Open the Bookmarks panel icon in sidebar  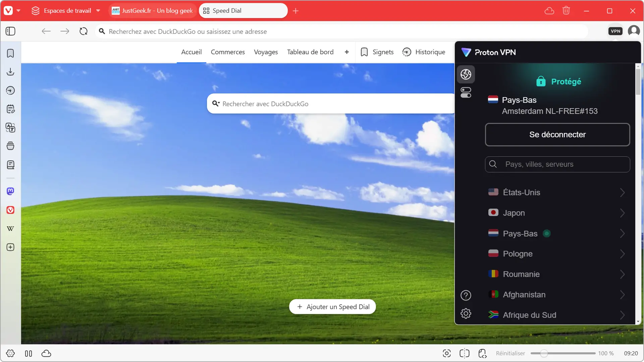point(10,53)
